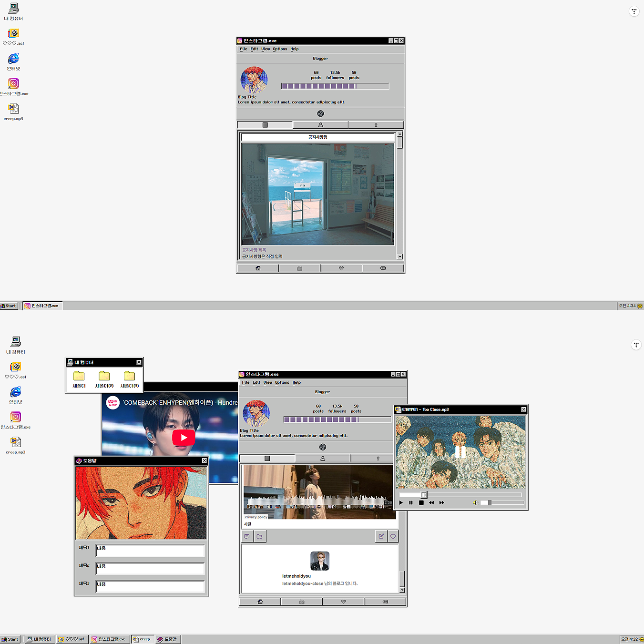Viewport: 644px width, 644px height.
Task: Open creep.mp3 icon on music-player desktop
Action: tap(16, 446)
